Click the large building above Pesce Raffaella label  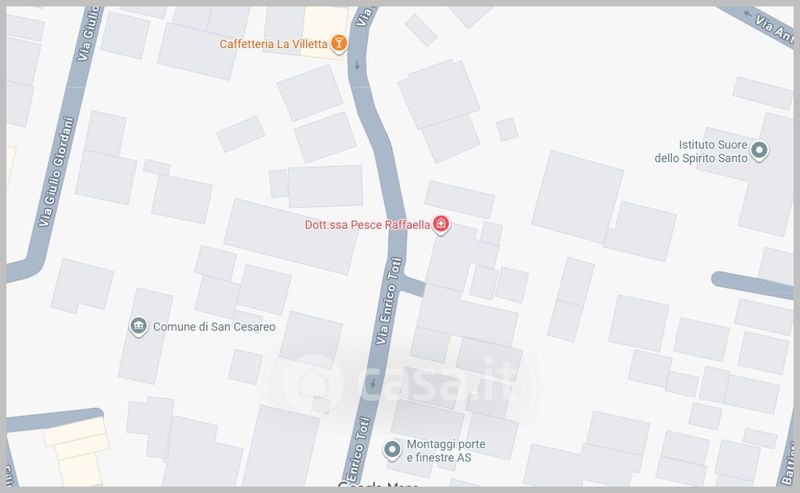326,186
